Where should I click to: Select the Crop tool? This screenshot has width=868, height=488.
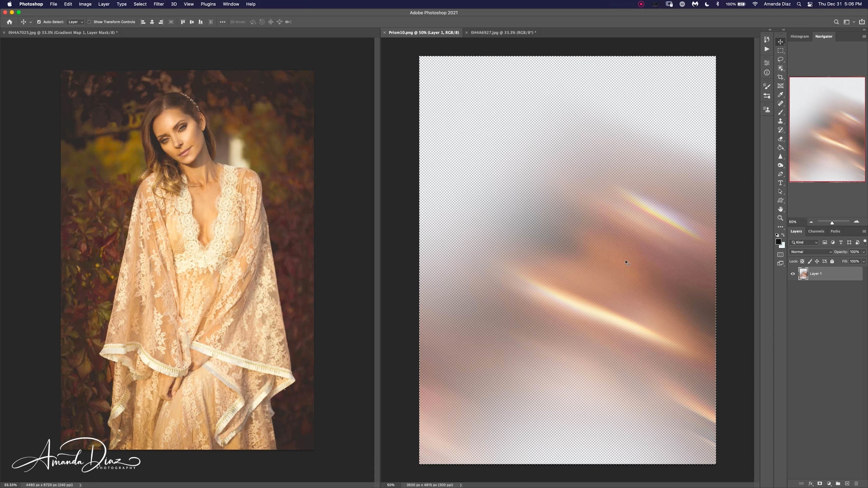[781, 77]
